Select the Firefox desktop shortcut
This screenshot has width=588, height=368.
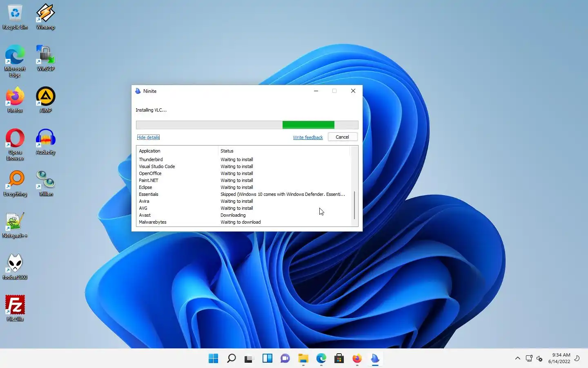coord(15,100)
